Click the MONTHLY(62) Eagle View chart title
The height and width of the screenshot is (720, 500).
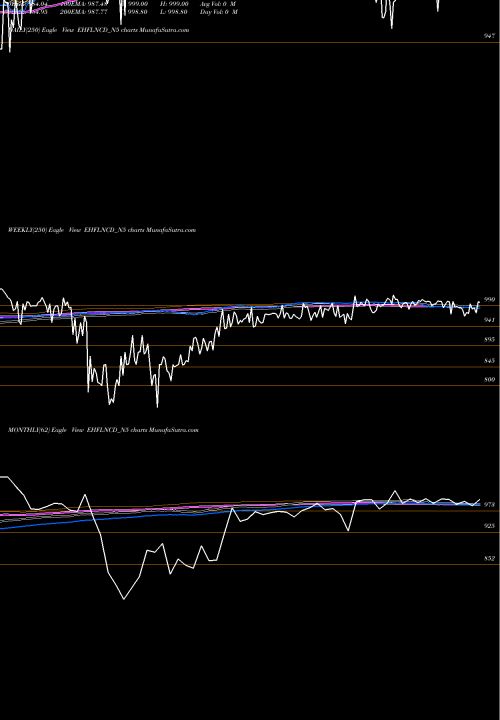(103, 430)
